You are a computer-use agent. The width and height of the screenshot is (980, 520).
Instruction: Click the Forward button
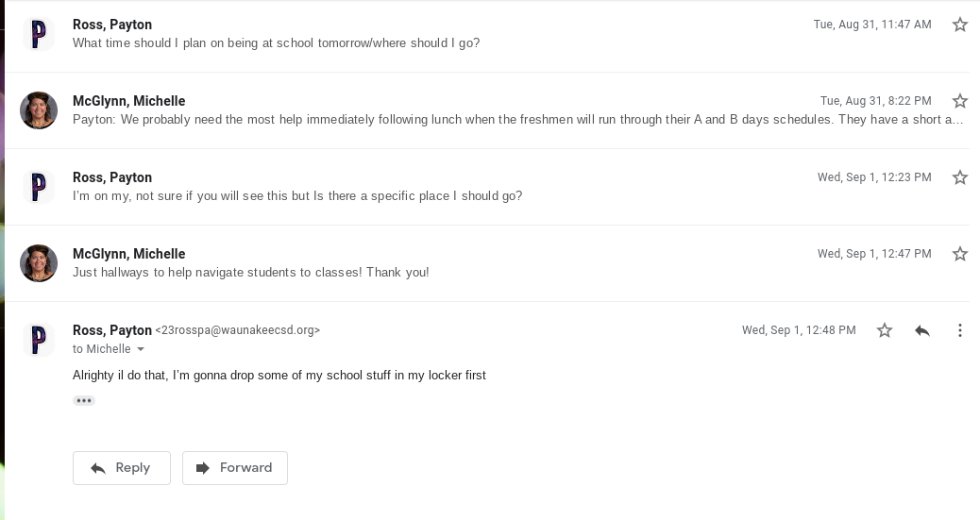[234, 468]
